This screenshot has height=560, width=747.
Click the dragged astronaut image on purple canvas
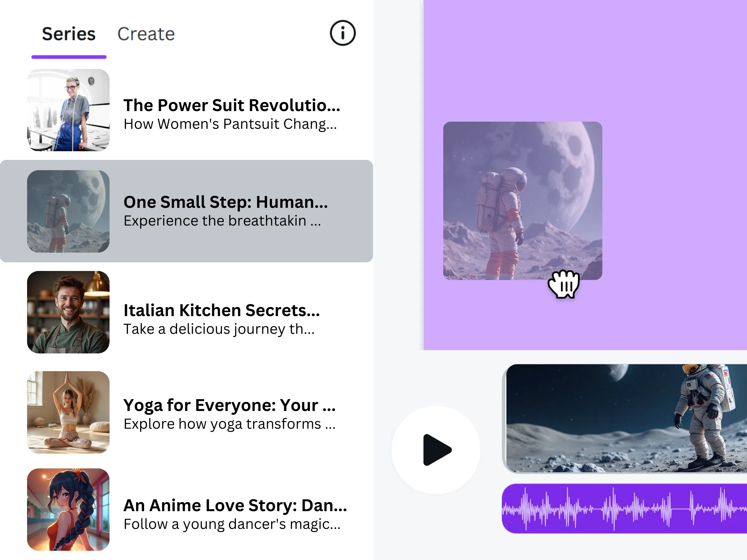click(522, 200)
